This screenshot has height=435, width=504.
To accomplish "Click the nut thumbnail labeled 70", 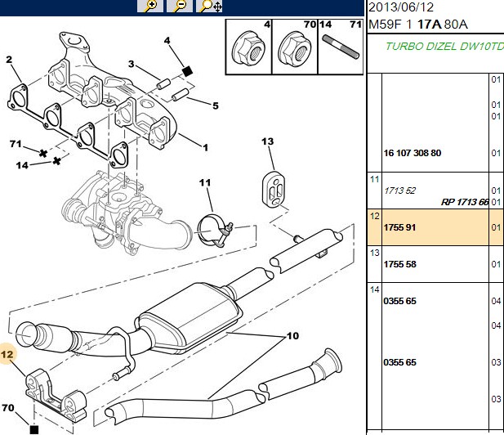I will tap(295, 47).
